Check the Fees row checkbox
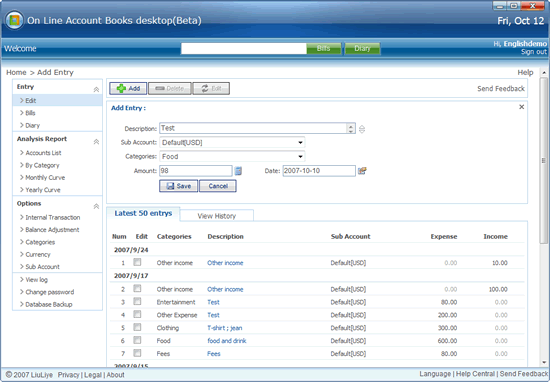Viewport: 550px width, 382px height. coord(137,353)
